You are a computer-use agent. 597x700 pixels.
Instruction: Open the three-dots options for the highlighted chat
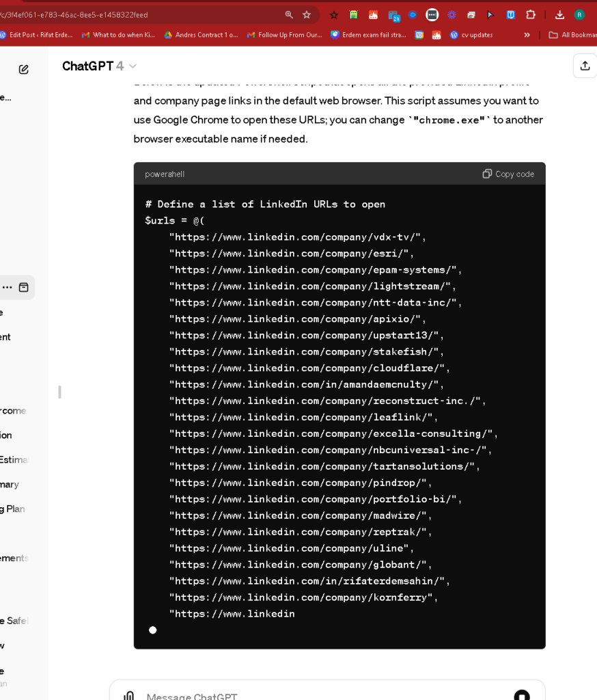tap(7, 287)
